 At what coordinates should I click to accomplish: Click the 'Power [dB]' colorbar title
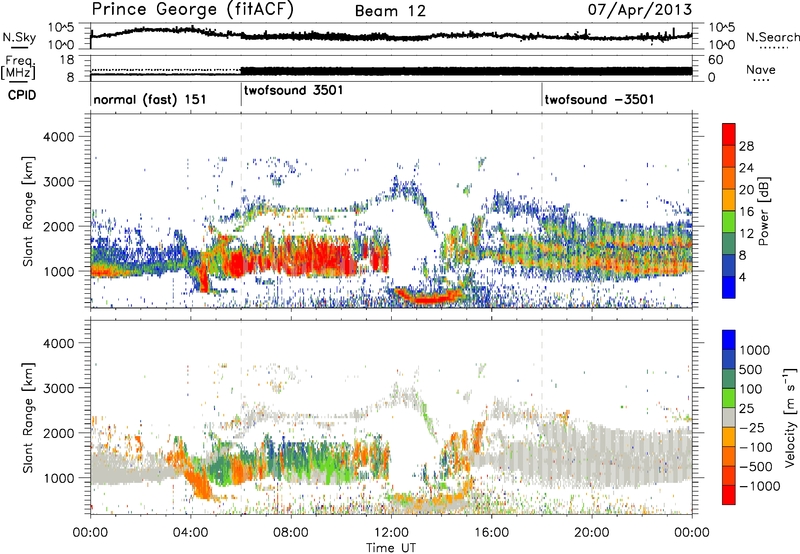click(764, 211)
